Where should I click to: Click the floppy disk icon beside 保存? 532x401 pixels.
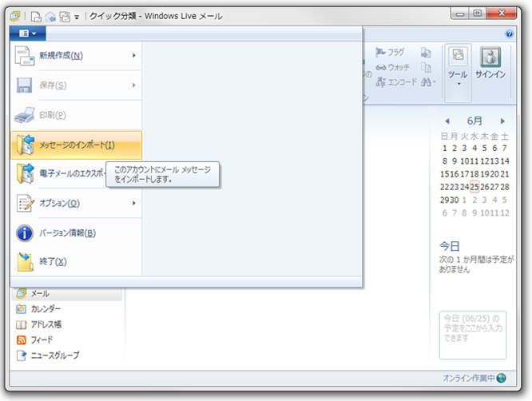(25, 85)
